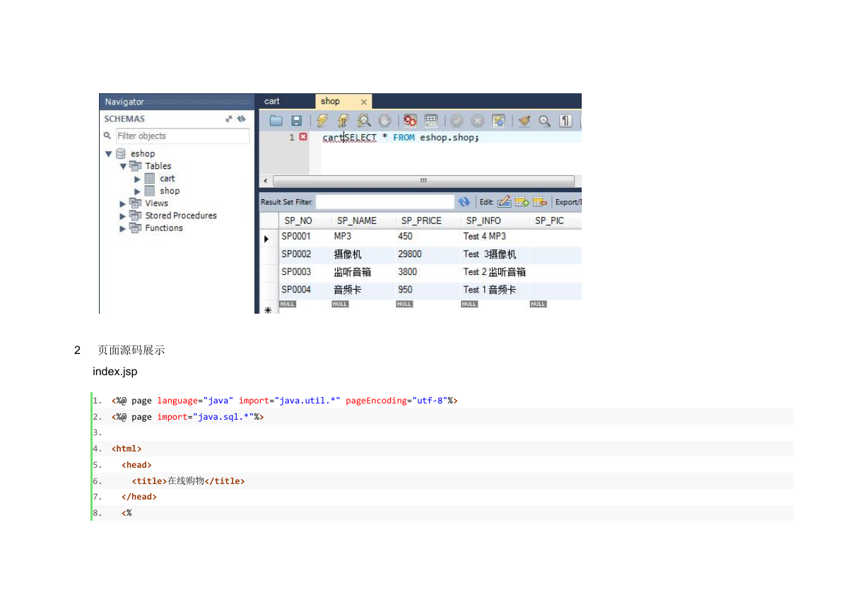Collapse schema tree arrows icon
The height and width of the screenshot is (614, 868).
229,119
